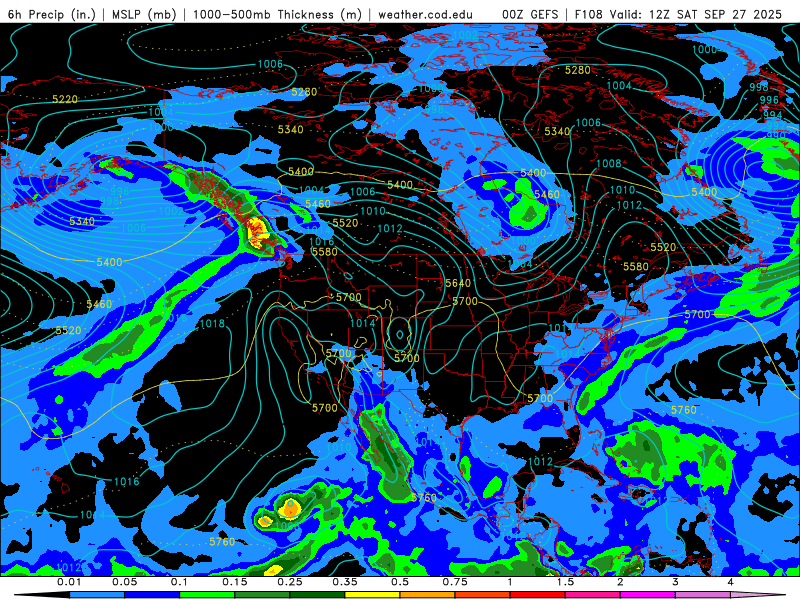This screenshot has width=800, height=600.
Task: Click the 1018 isobar label
Action: 212,323
